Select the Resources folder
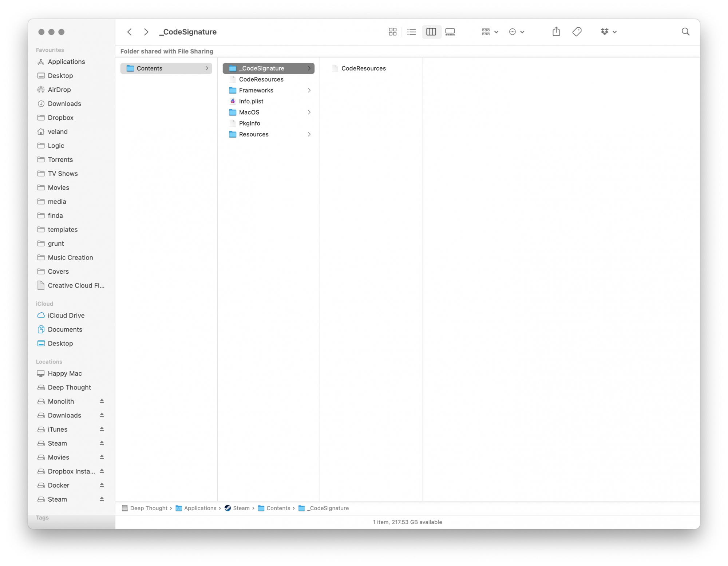The image size is (728, 566). pos(253,134)
